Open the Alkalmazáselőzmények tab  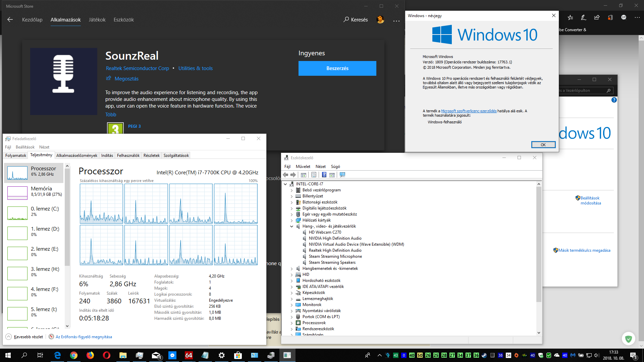77,155
